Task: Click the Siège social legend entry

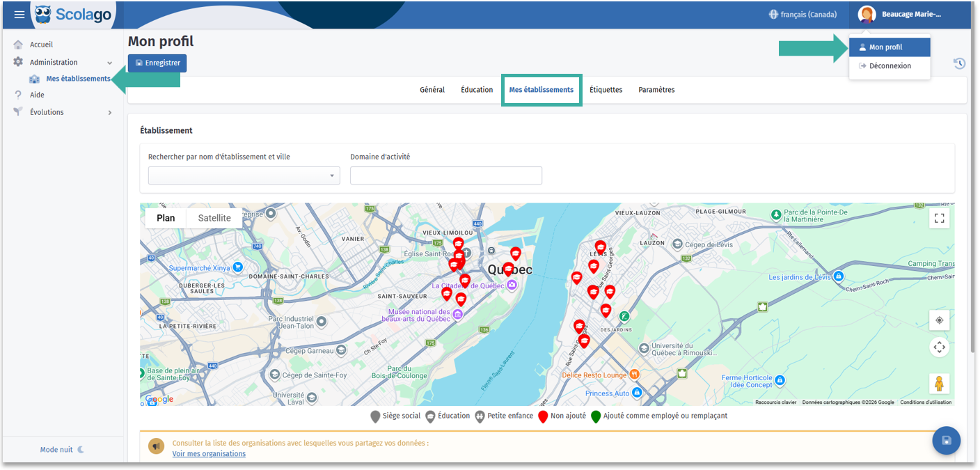Action: [395, 416]
